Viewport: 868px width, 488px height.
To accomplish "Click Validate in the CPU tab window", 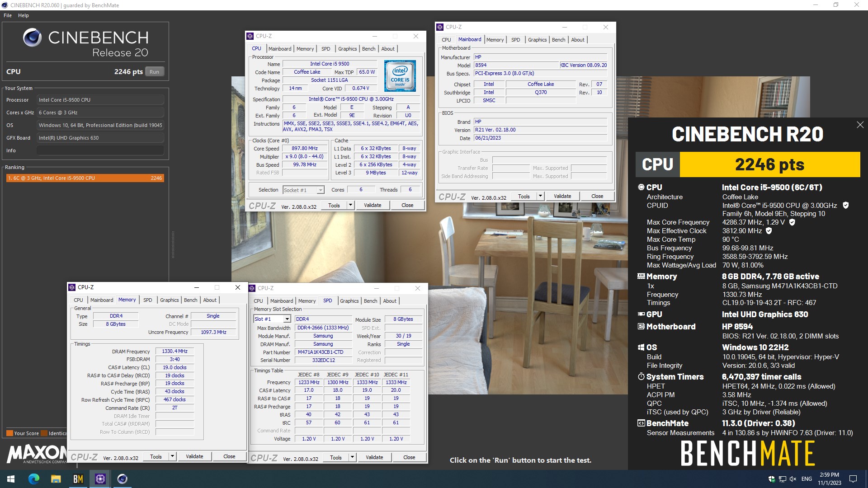I will [x=373, y=205].
